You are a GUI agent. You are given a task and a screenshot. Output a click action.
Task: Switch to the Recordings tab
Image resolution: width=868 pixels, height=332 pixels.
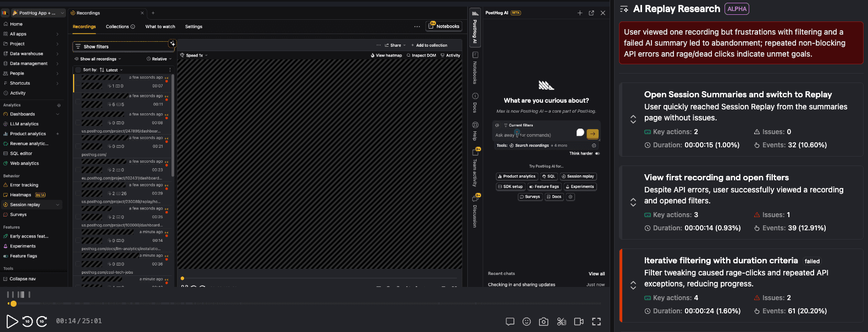[84, 26]
